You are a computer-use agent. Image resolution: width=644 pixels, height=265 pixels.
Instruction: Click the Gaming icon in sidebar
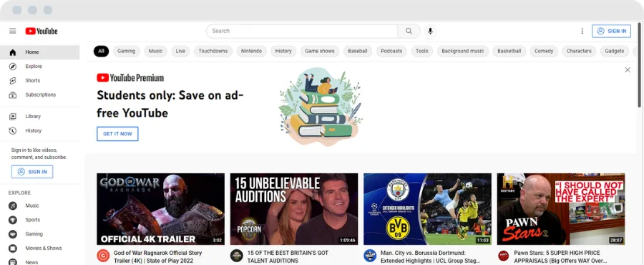[13, 234]
